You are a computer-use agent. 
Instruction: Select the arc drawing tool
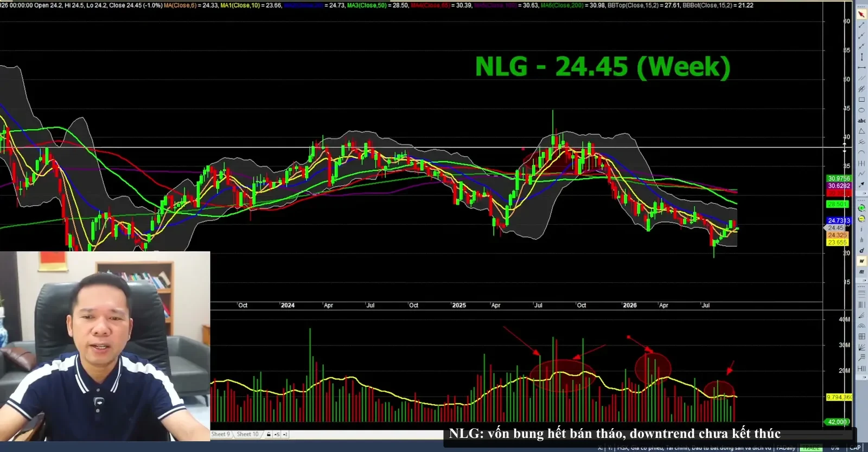pos(861,152)
